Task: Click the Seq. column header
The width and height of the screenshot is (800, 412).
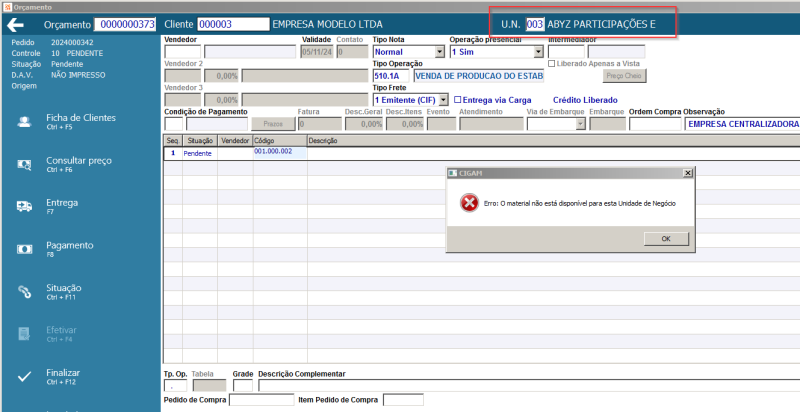Action: click(x=173, y=141)
